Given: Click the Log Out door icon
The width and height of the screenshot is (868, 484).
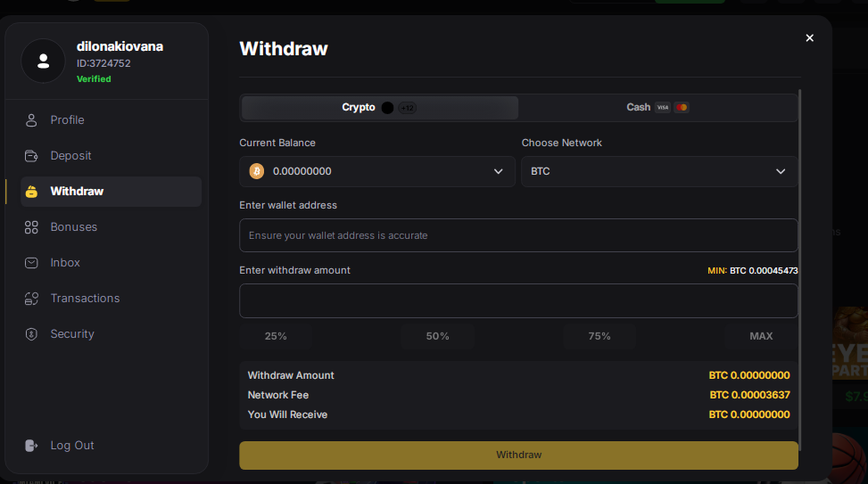Looking at the screenshot, I should click(x=31, y=446).
